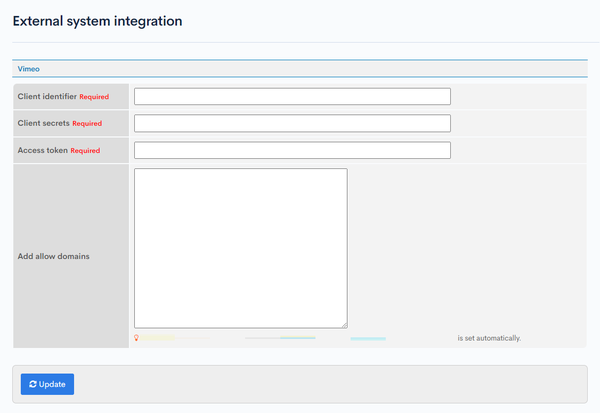Click the Access token label
This screenshot has width=600, height=413.
(42, 150)
